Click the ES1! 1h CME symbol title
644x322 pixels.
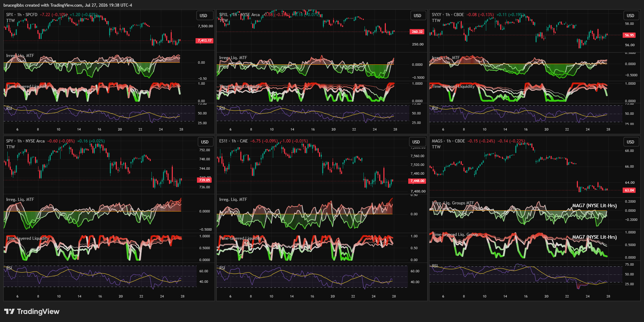pos(233,141)
